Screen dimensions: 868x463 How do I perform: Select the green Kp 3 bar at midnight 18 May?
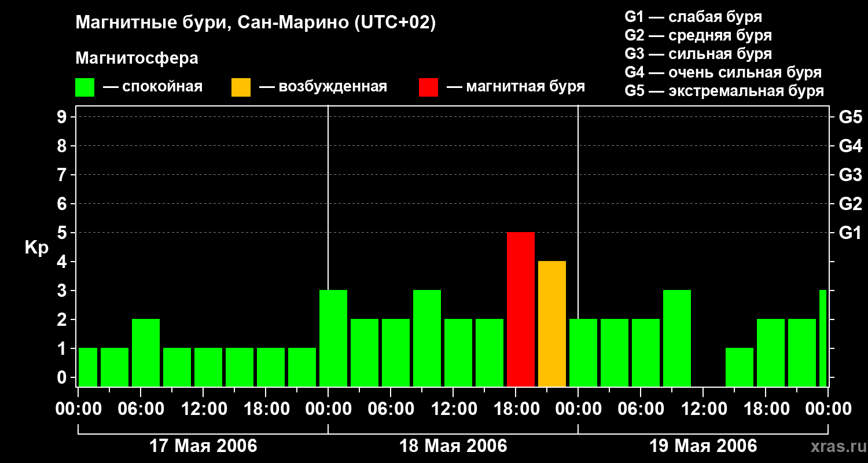click(x=333, y=339)
